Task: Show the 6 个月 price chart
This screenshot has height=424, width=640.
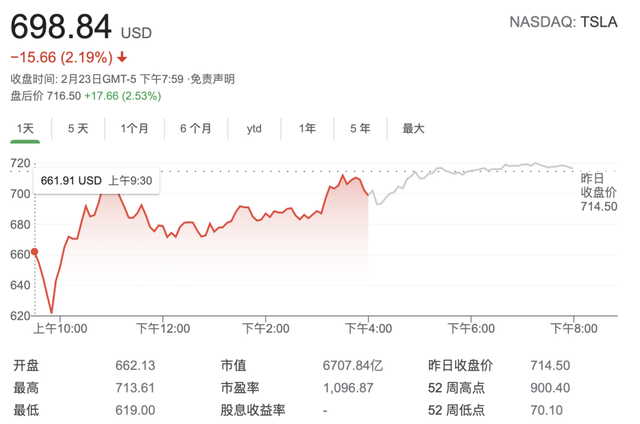Action: click(196, 128)
